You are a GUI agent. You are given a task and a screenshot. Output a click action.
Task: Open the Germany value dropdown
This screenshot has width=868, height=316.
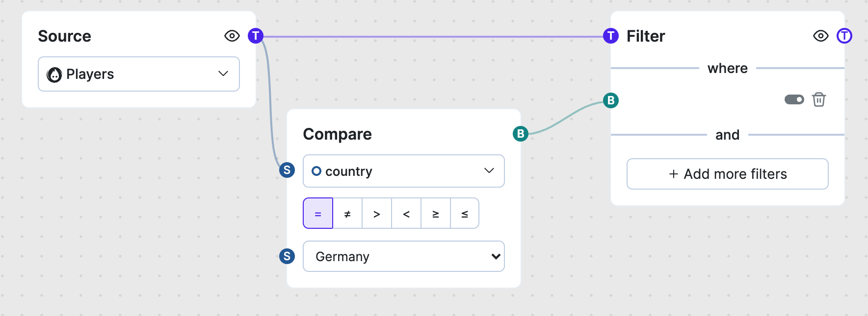[x=404, y=256]
